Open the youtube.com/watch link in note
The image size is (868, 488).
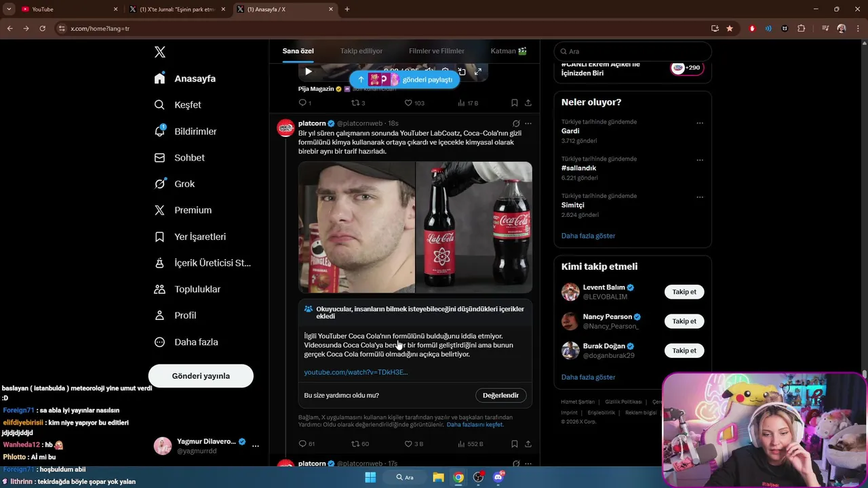click(x=356, y=372)
